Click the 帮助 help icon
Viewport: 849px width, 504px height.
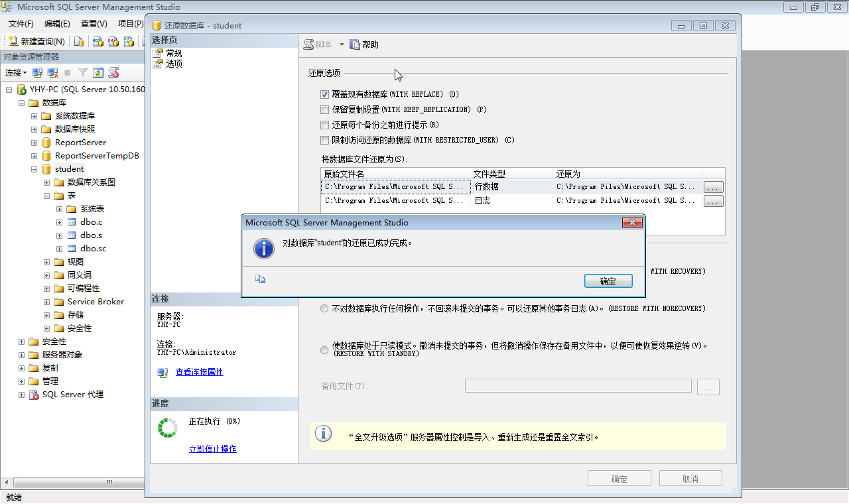click(355, 44)
